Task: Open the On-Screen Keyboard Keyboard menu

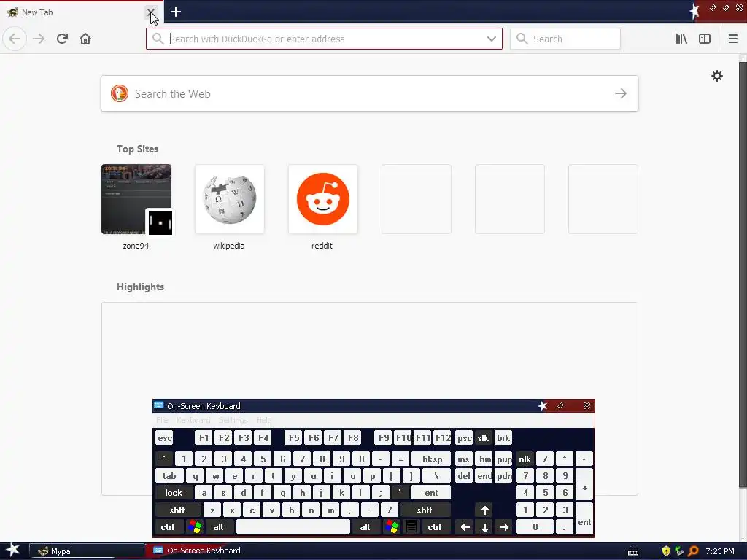Action: click(193, 420)
